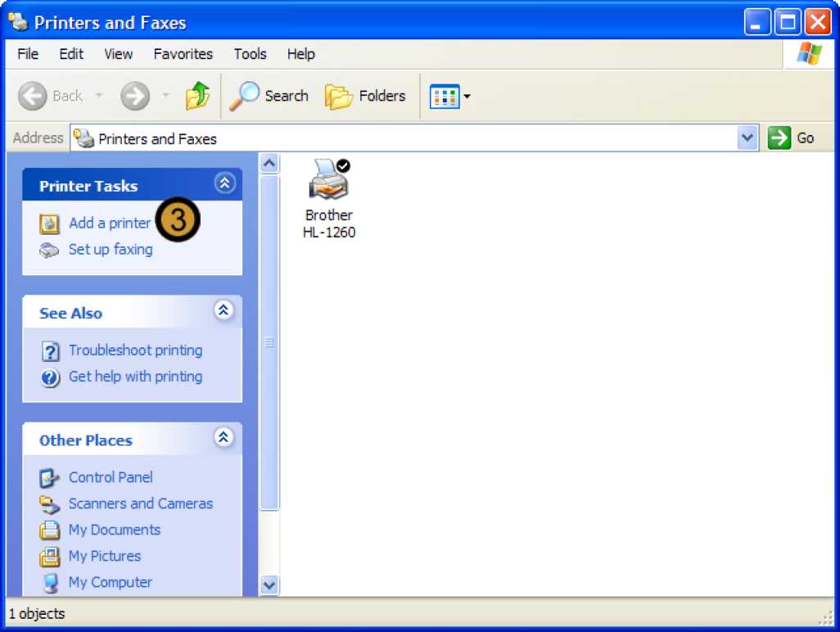840x632 pixels.
Task: Open the Back history dropdown arrow
Action: tap(98, 96)
